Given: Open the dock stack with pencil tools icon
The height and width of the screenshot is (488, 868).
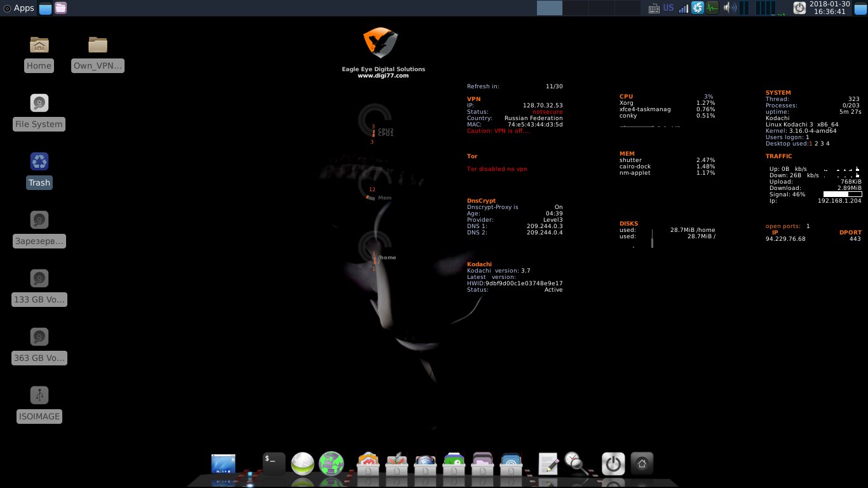Looking at the screenshot, I should coord(397,464).
